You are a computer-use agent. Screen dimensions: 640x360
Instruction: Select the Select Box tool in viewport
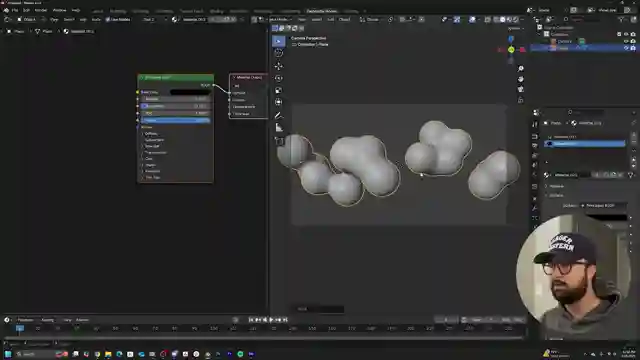(x=279, y=41)
